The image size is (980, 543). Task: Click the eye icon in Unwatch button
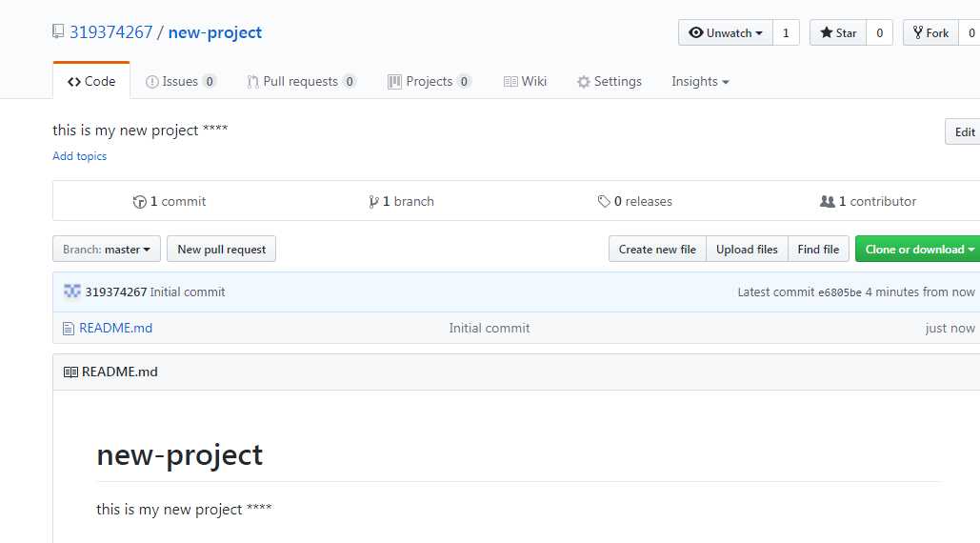(695, 32)
